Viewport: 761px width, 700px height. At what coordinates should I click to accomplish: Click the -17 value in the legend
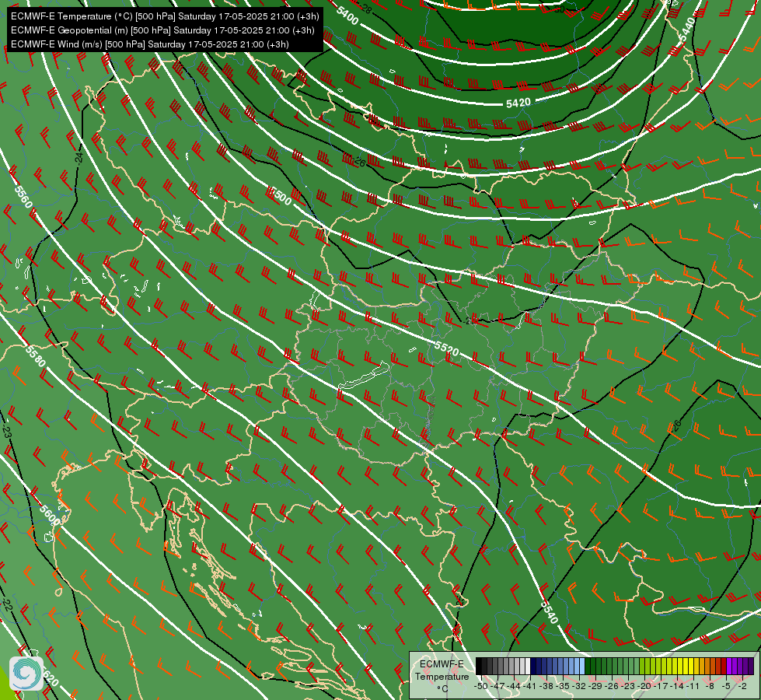tap(661, 686)
